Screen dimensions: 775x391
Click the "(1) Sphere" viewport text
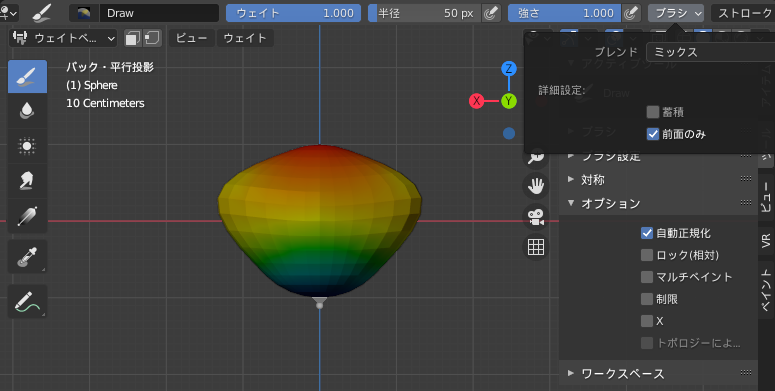pyautogui.click(x=92, y=85)
